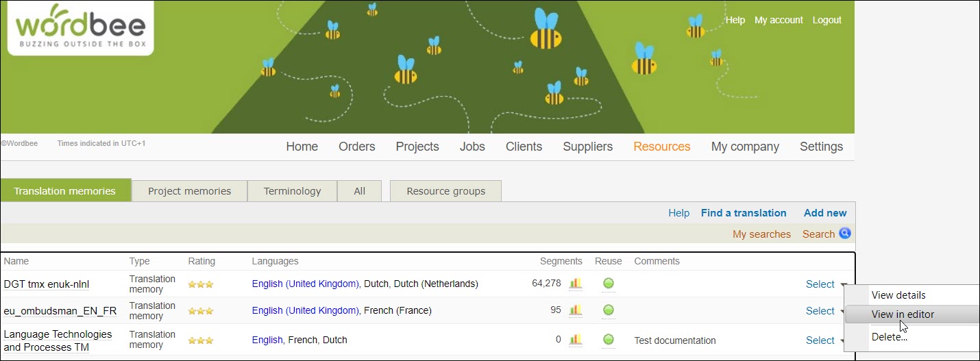Click green reuse indicator for DGT tmx
Viewport: 980px width, 361px height.
tap(608, 284)
